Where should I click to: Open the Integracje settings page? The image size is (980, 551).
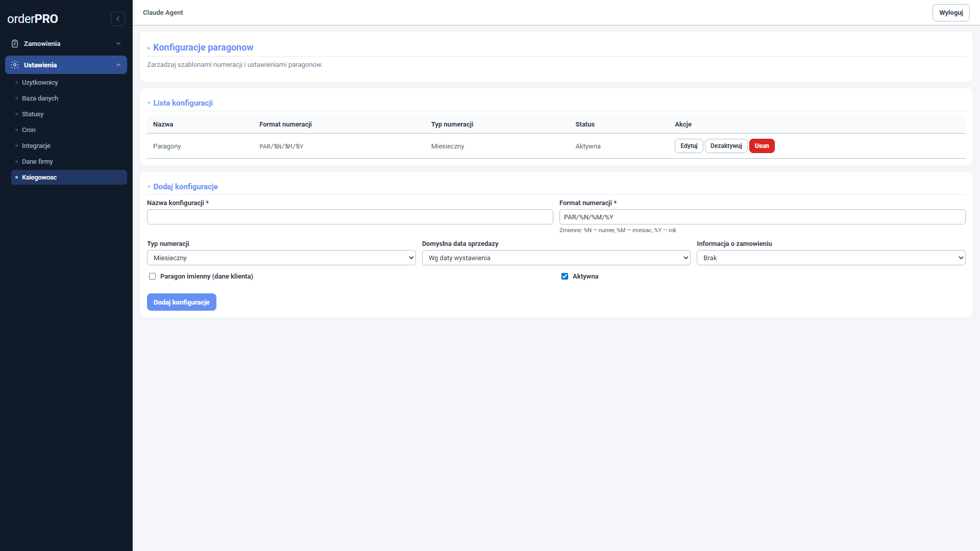coord(36,146)
